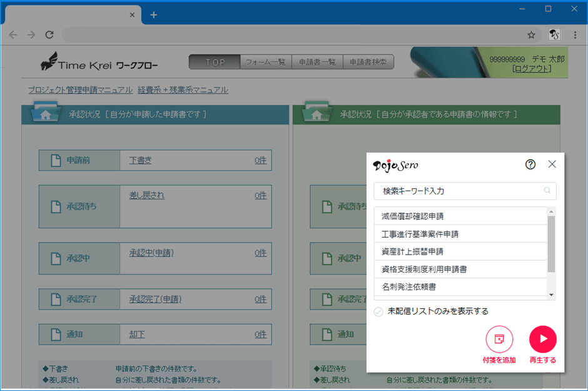Open the プロジェクト管理申請マニュアル link

pos(80,90)
